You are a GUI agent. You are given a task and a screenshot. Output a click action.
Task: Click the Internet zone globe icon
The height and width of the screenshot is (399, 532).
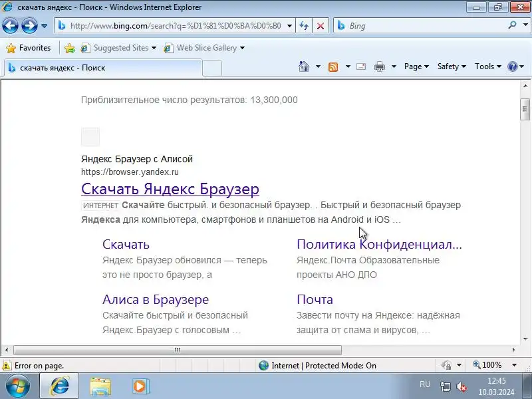pos(263,365)
